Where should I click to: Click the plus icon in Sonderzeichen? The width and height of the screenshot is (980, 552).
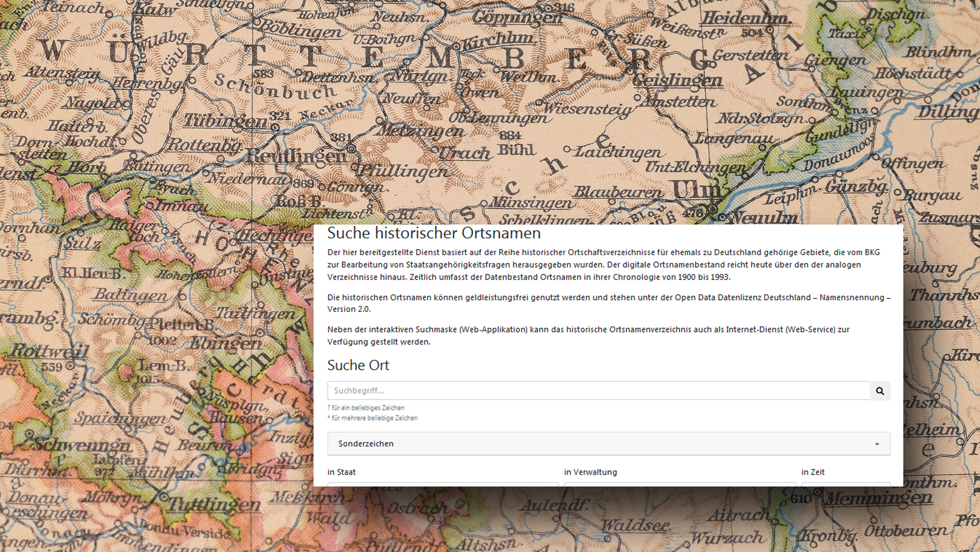tap(877, 444)
